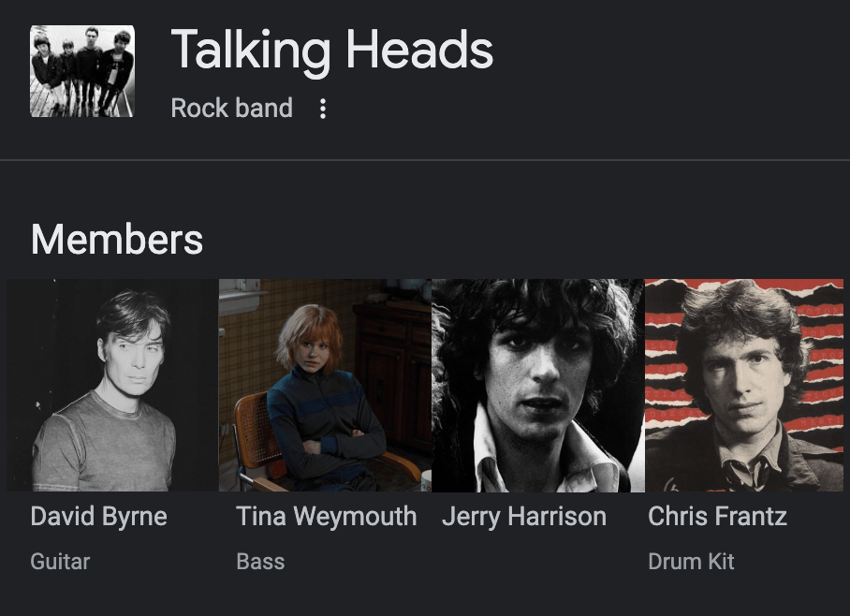The image size is (850, 616).
Task: Click the Members section heading
Action: [x=116, y=240]
